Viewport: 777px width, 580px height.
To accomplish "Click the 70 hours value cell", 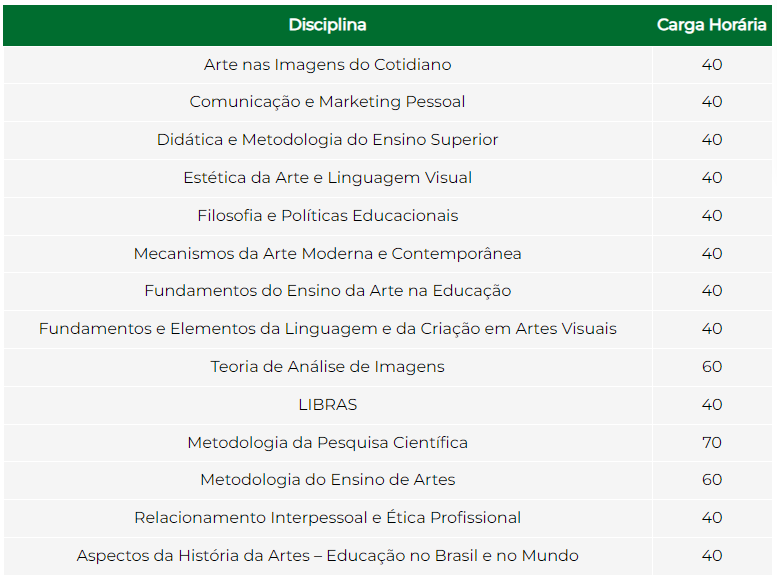I will pos(712,442).
